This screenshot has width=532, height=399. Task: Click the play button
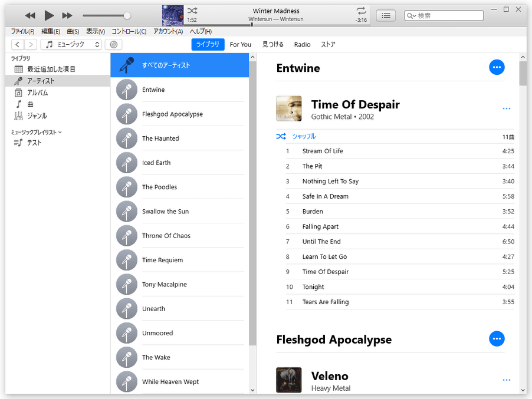(x=49, y=15)
